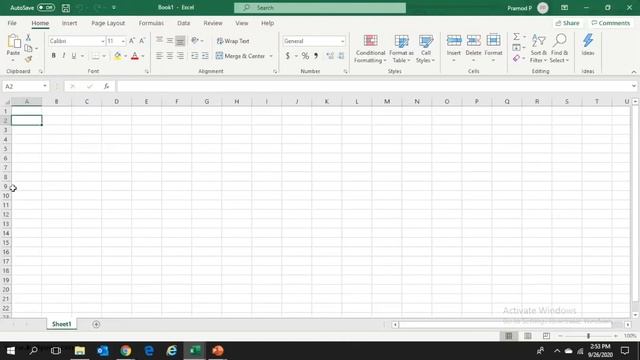The width and height of the screenshot is (640, 360).
Task: Toggle Underline formatting
Action: [x=74, y=56]
